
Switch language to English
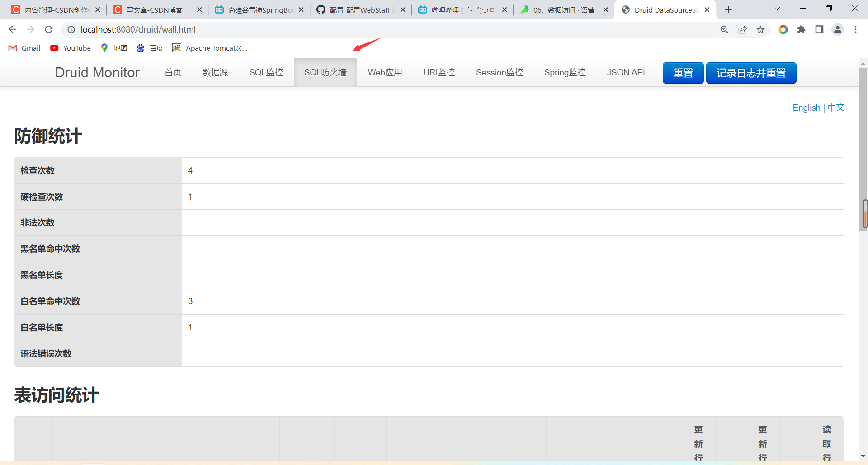(x=807, y=108)
